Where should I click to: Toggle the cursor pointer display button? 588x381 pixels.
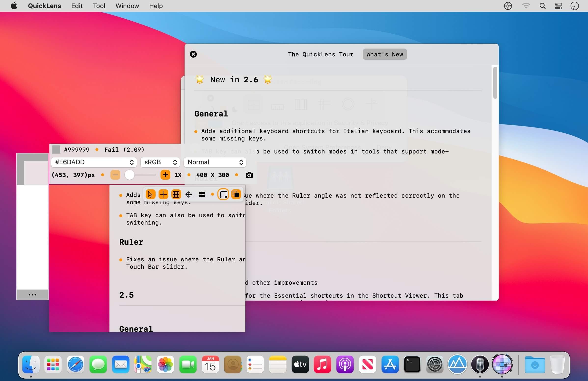[x=150, y=194]
